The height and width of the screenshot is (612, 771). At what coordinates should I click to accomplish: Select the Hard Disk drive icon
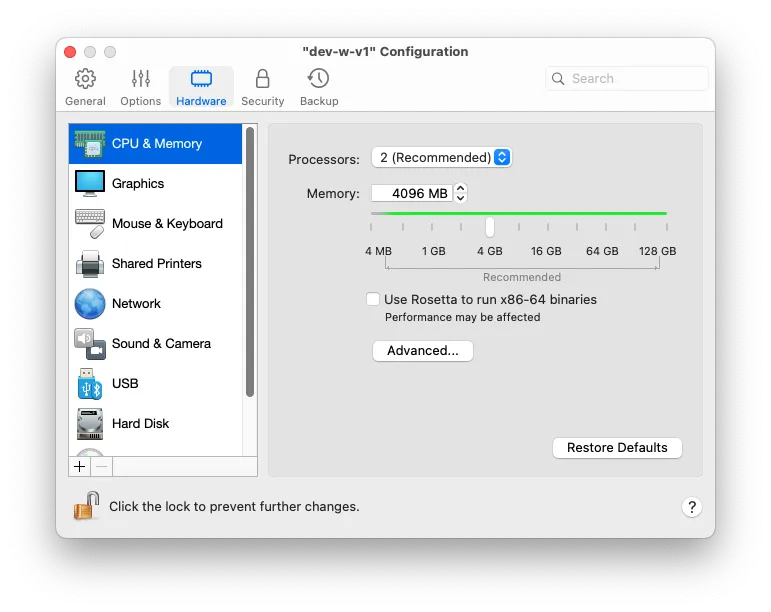click(x=90, y=424)
